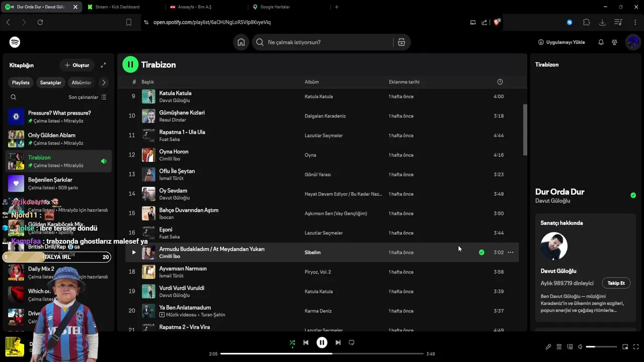Image resolution: width=644 pixels, height=362 pixels.
Task: Pause the Tirabizon playlist using the green header button
Action: tap(130, 64)
